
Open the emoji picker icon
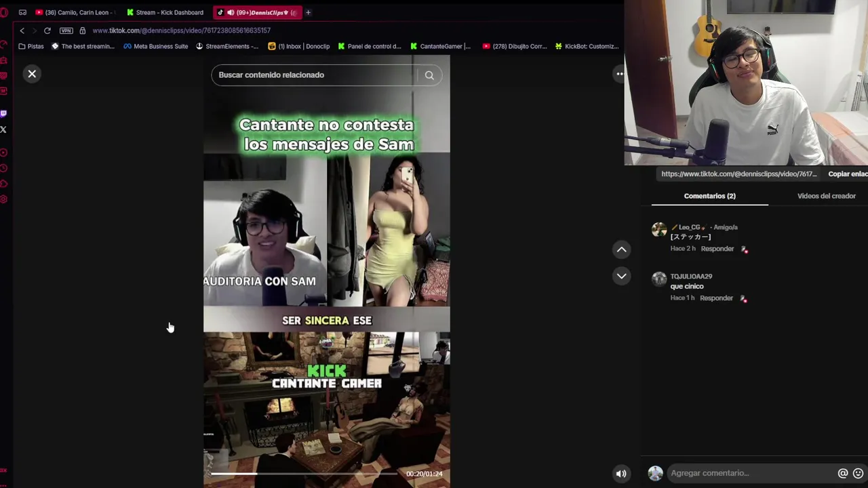coord(858,473)
